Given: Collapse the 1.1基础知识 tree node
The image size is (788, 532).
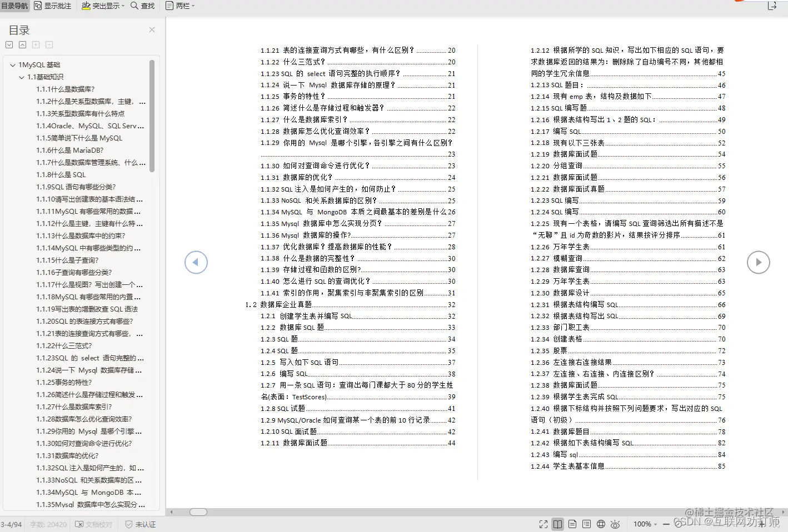Looking at the screenshot, I should [x=22, y=77].
